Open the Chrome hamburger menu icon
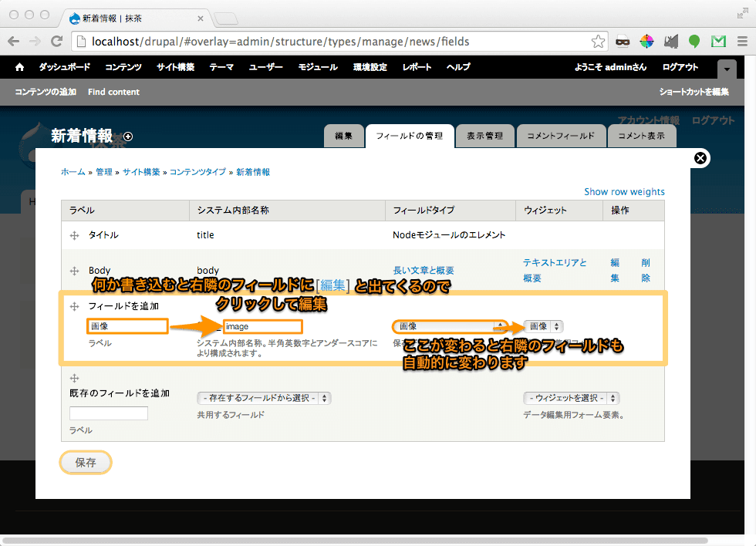Viewport: 756px width, 546px height. point(741,42)
